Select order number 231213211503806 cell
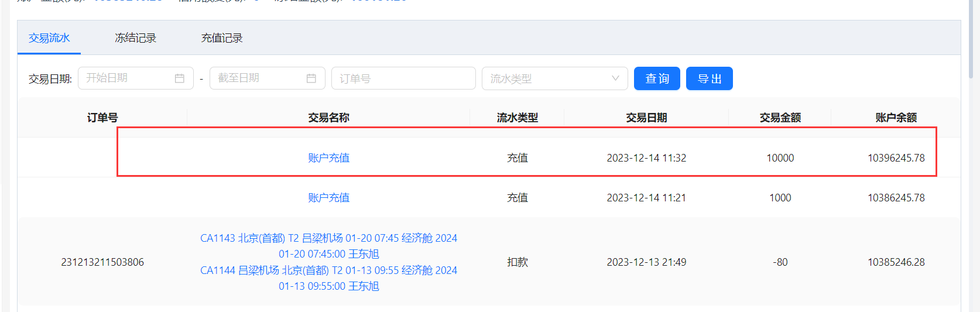 click(x=102, y=262)
